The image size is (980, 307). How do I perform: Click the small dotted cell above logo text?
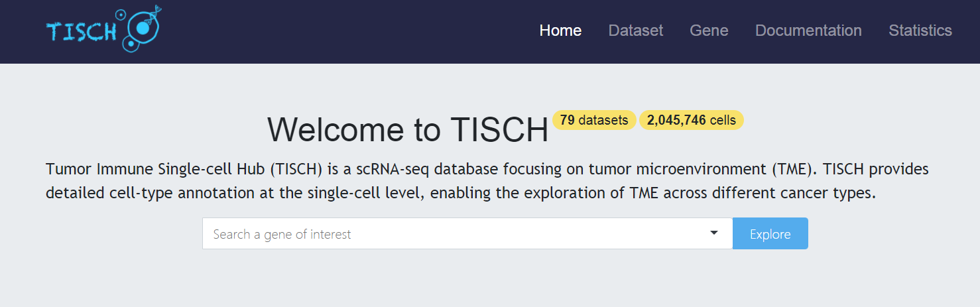point(120,14)
